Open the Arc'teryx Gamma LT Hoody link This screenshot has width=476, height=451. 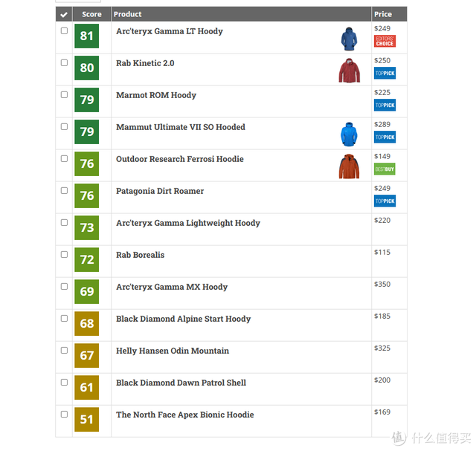coord(170,31)
